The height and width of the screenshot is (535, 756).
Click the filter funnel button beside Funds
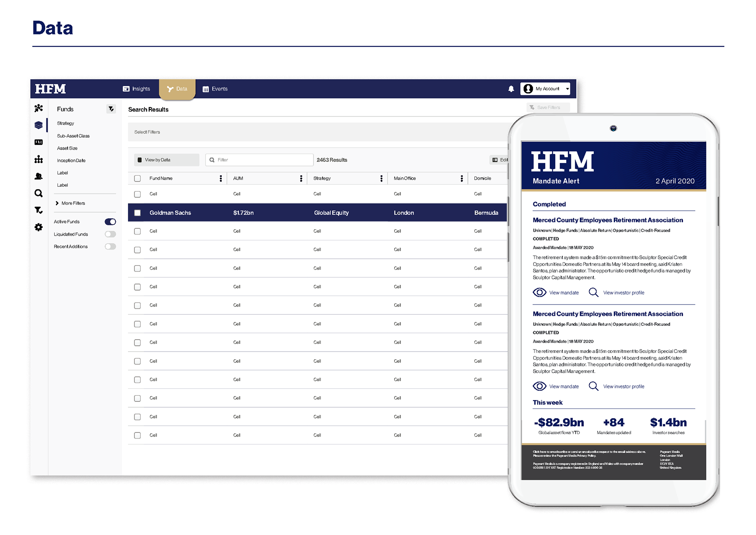[x=111, y=109]
